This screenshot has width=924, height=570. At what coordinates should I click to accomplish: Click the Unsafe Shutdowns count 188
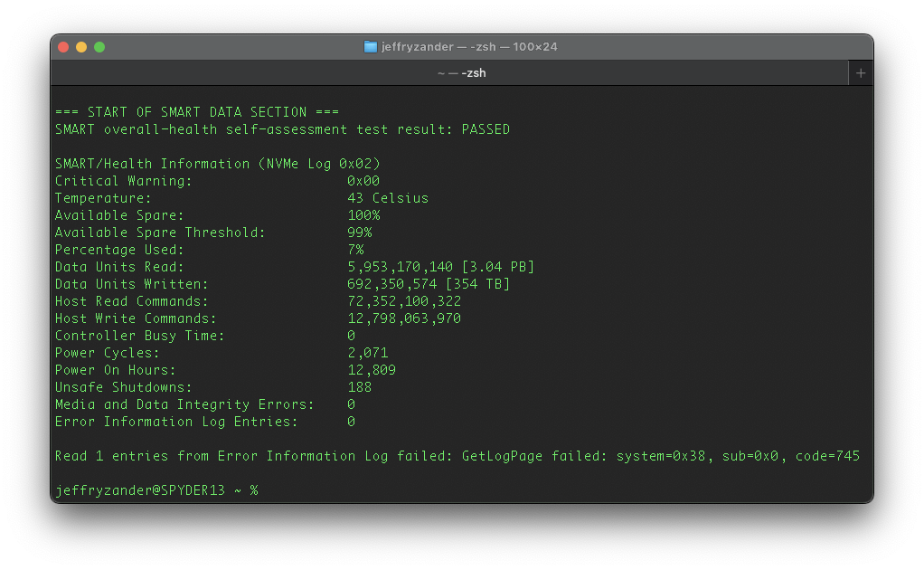[360, 386]
